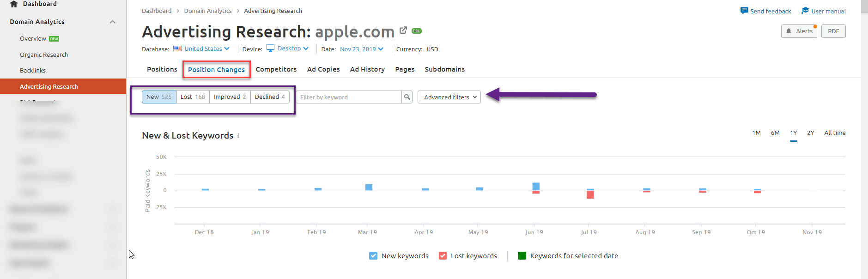Click the United States flag icon

tap(177, 49)
